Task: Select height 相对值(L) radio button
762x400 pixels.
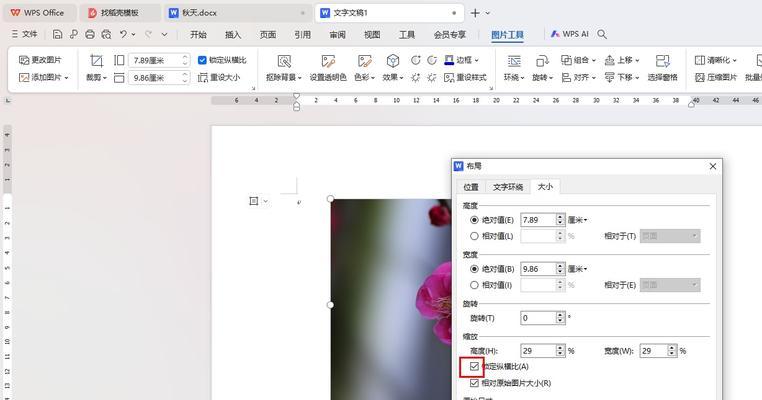Action: coord(474,236)
